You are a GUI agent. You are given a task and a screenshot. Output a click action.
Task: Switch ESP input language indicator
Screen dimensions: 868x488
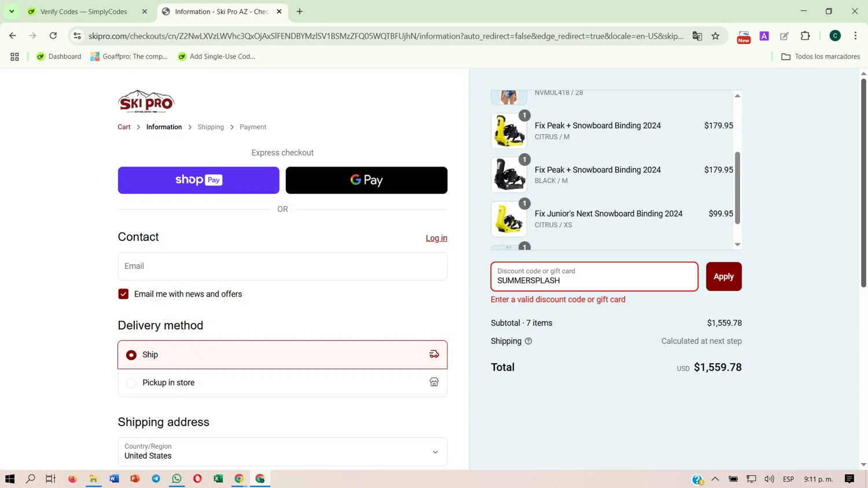(788, 479)
